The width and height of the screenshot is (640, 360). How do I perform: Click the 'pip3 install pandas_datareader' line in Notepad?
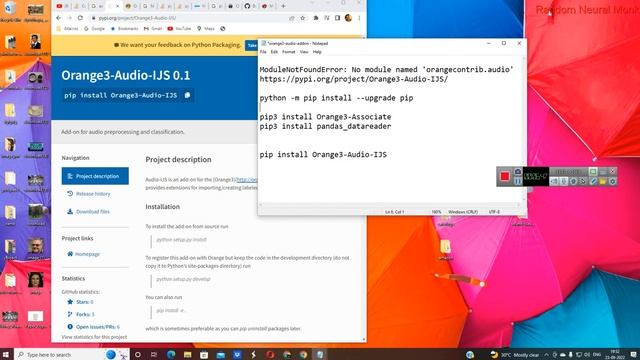[325, 126]
